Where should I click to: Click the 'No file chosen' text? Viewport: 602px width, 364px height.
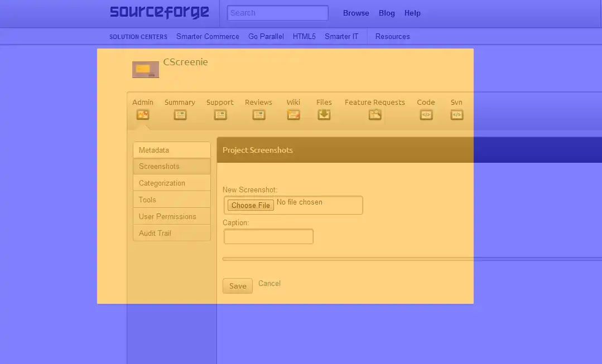click(x=300, y=202)
